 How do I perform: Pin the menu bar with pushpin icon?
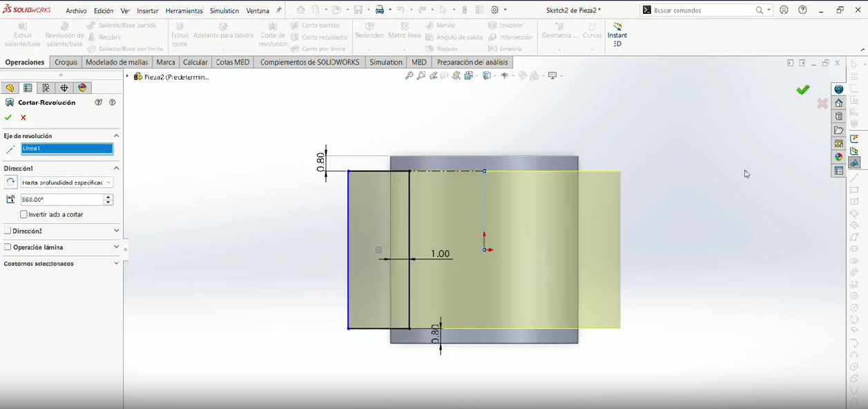pyautogui.click(x=279, y=10)
